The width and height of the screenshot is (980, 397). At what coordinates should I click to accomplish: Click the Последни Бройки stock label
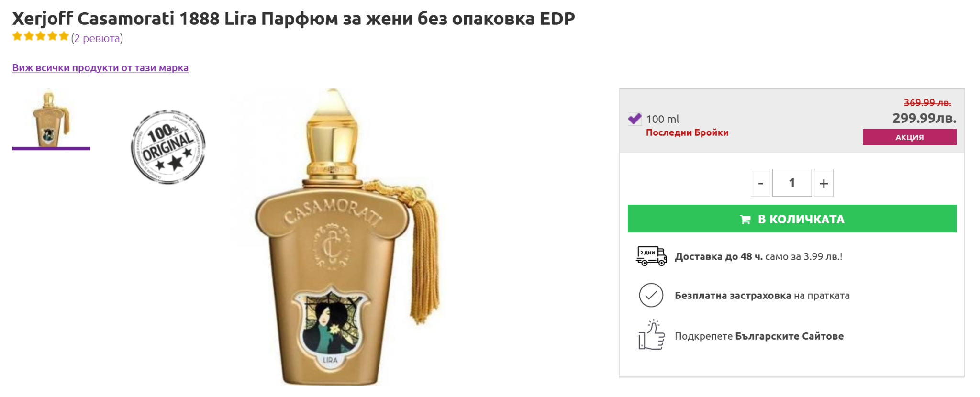click(687, 132)
